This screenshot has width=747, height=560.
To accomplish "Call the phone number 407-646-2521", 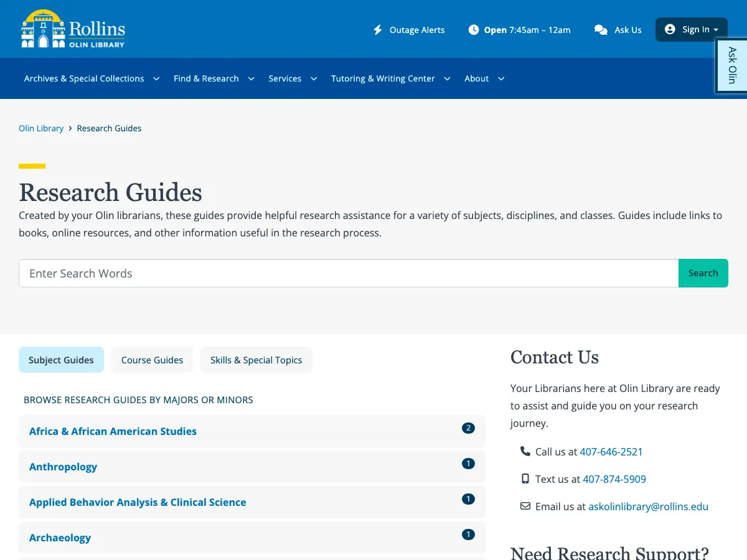I will pos(611,452).
